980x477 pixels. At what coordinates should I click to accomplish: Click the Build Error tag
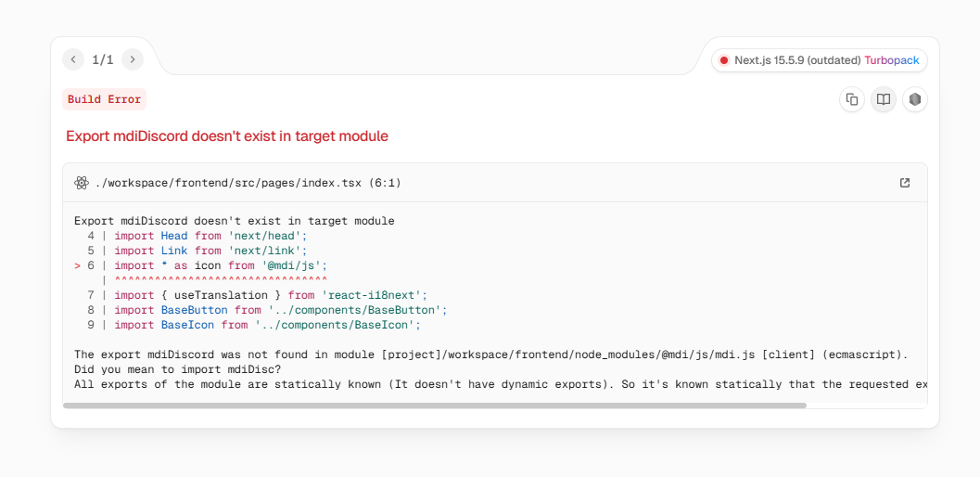coord(104,99)
